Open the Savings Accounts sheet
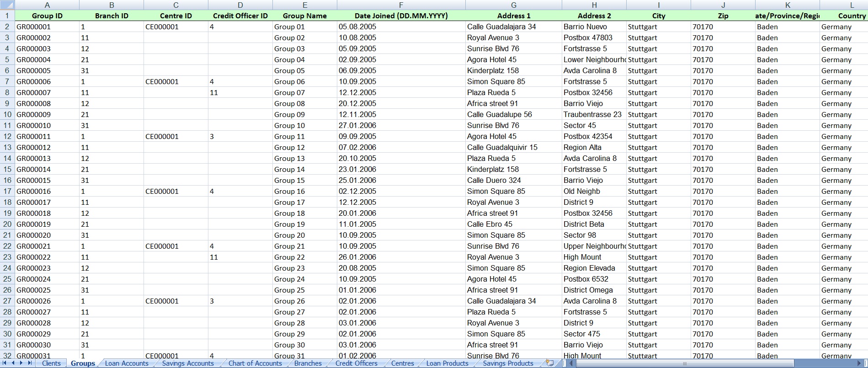868x368 pixels. (188, 363)
